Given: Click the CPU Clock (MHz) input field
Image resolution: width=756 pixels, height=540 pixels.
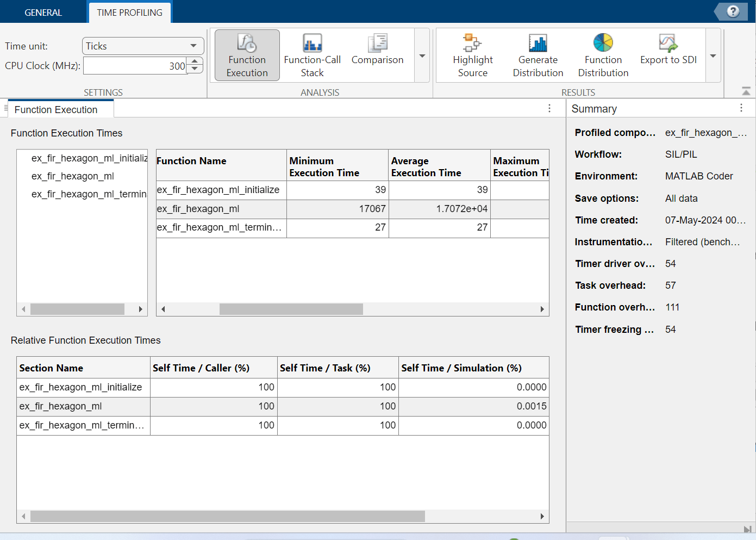Looking at the screenshot, I should pyautogui.click(x=135, y=66).
